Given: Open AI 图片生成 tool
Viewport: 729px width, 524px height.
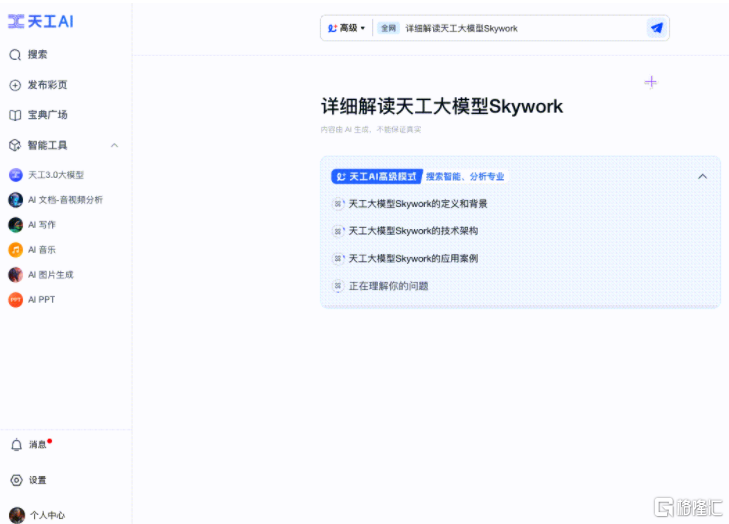Looking at the screenshot, I should coord(51,275).
